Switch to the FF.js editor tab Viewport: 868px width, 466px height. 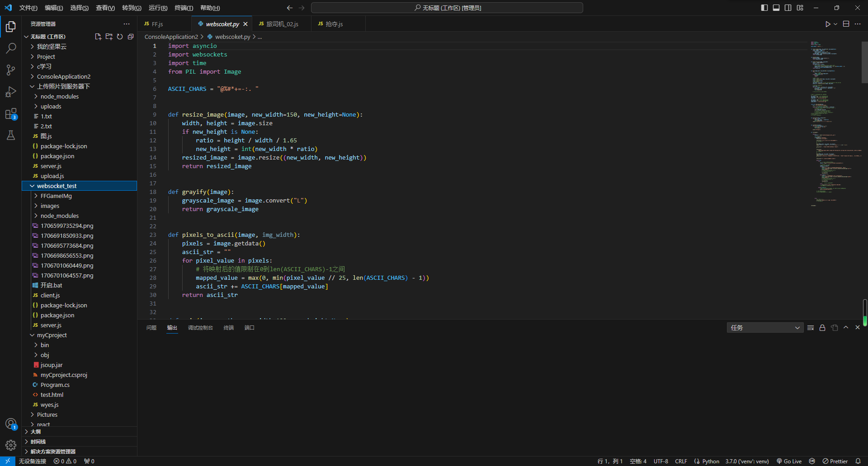[164, 24]
